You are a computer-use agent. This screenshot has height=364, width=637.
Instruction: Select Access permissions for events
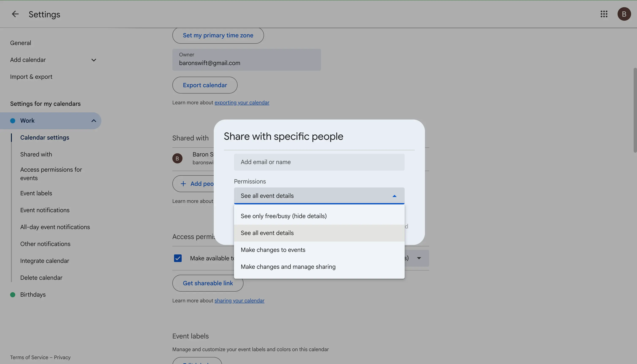51,174
